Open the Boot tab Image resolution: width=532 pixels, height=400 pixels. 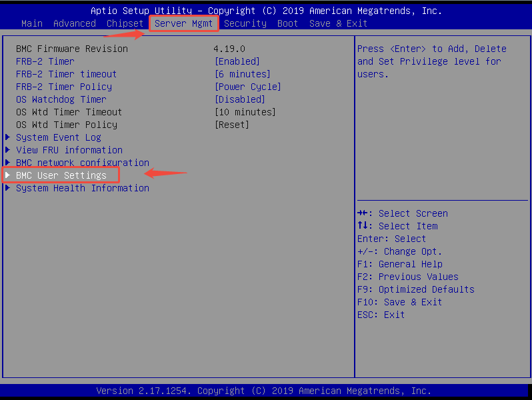pos(287,23)
